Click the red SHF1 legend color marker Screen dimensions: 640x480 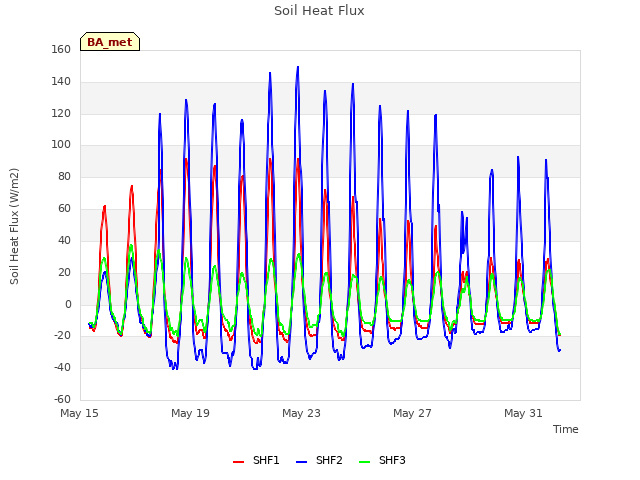238,462
